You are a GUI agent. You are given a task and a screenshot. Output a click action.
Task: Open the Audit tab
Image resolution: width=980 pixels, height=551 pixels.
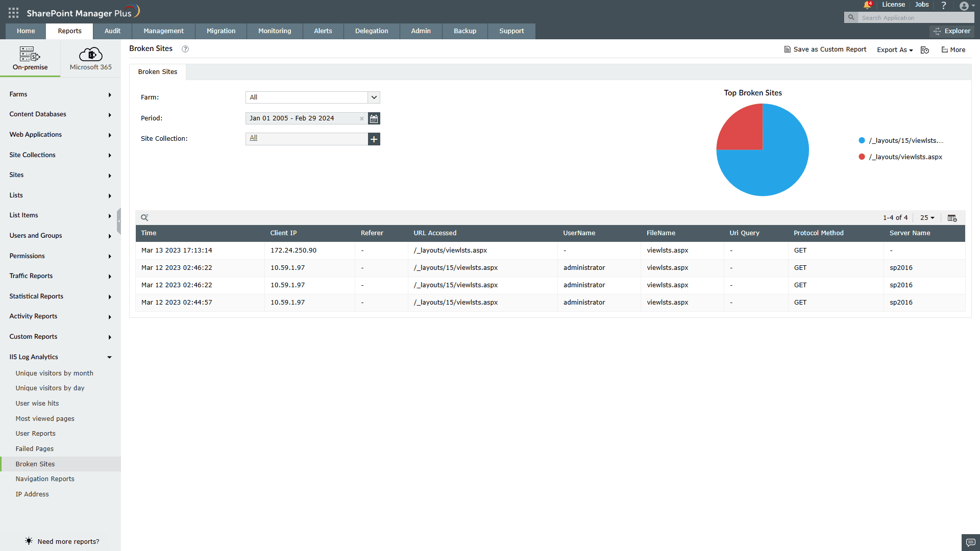(x=112, y=31)
